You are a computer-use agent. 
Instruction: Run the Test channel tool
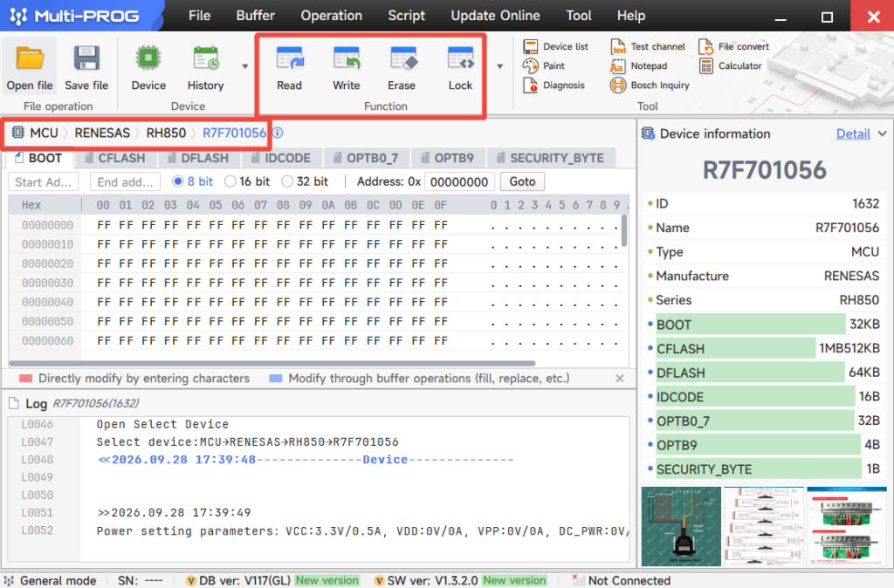[x=648, y=47]
